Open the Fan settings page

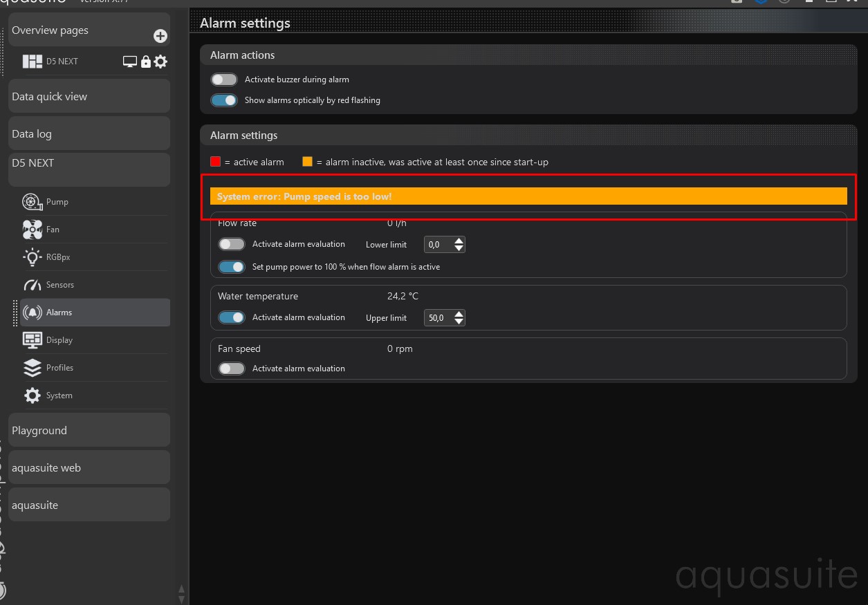click(x=95, y=230)
